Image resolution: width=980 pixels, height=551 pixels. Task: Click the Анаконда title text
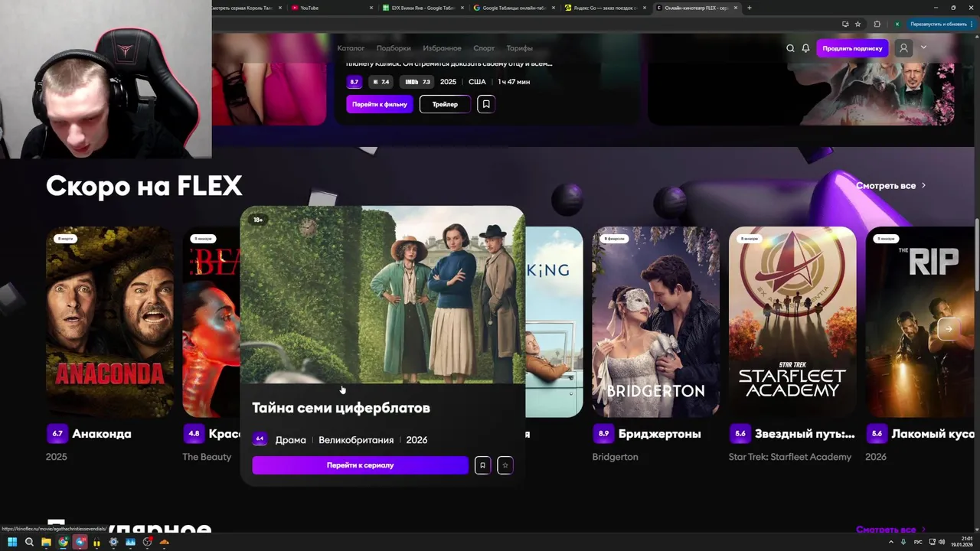click(102, 434)
